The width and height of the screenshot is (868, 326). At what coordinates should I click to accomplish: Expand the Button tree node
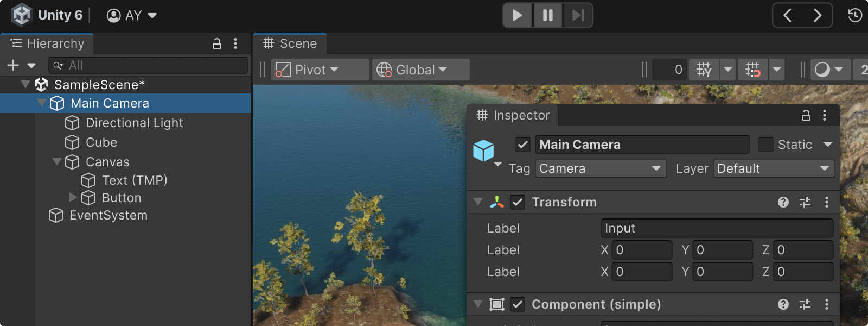click(x=73, y=197)
